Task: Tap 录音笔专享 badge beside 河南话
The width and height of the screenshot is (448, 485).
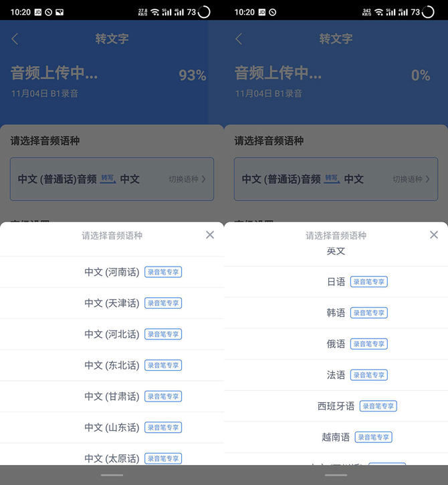Action: (163, 272)
